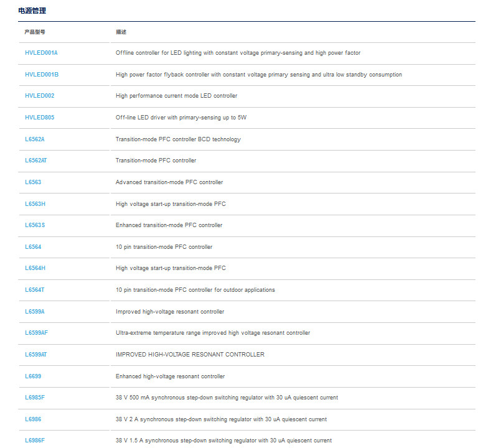The height and width of the screenshot is (448, 501).
Task: Click the L6986 part number link
Action: 33,419
